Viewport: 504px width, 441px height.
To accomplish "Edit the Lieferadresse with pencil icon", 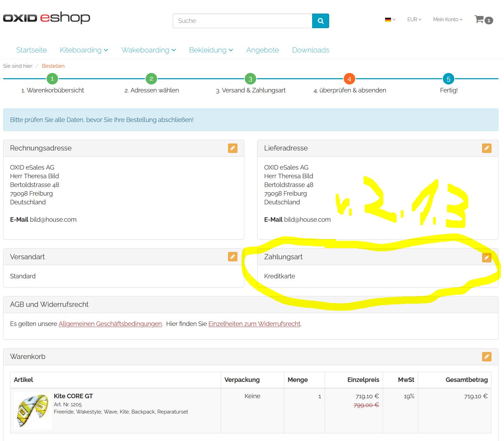I will pyautogui.click(x=487, y=148).
